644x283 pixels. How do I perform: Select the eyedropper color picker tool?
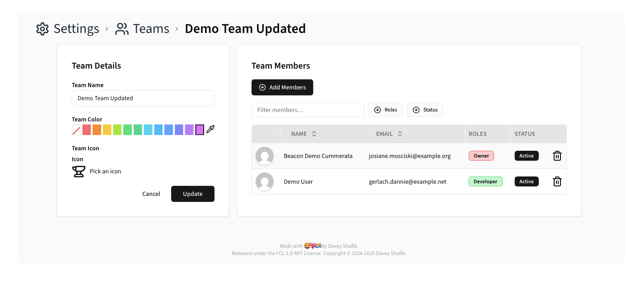coord(210,130)
